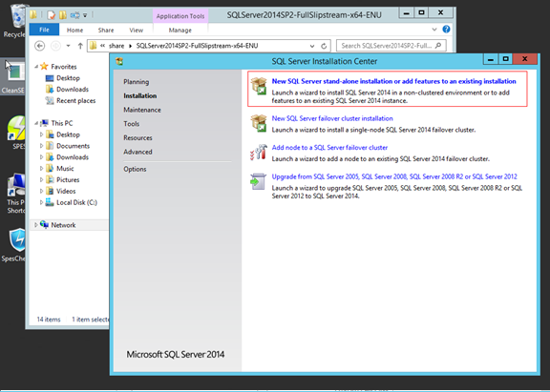Expand the ribbon using the chevron
This screenshot has height=392, width=550.
434,30
